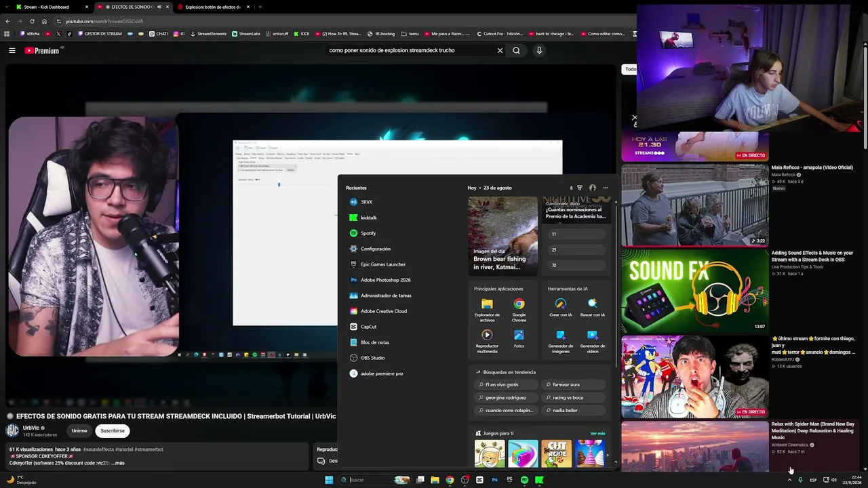
Task: Open search panel more options menu
Action: point(606,188)
